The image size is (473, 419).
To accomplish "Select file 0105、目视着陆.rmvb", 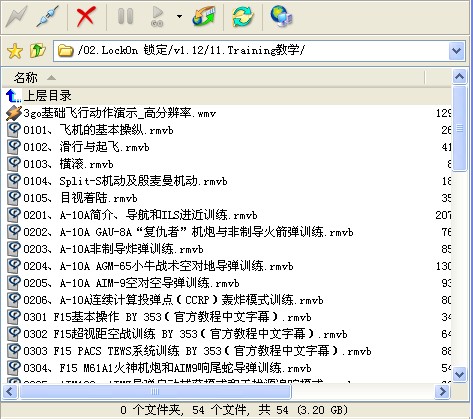I will pos(80,198).
